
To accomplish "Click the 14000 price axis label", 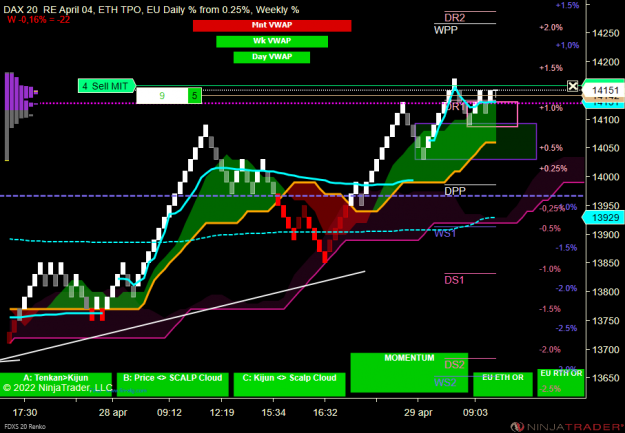I will click(x=606, y=177).
